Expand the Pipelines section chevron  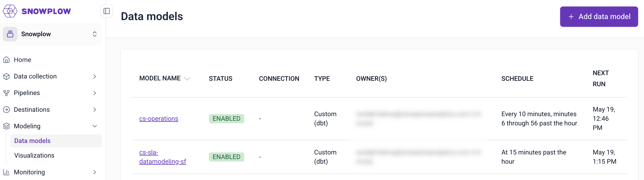pyautogui.click(x=95, y=93)
